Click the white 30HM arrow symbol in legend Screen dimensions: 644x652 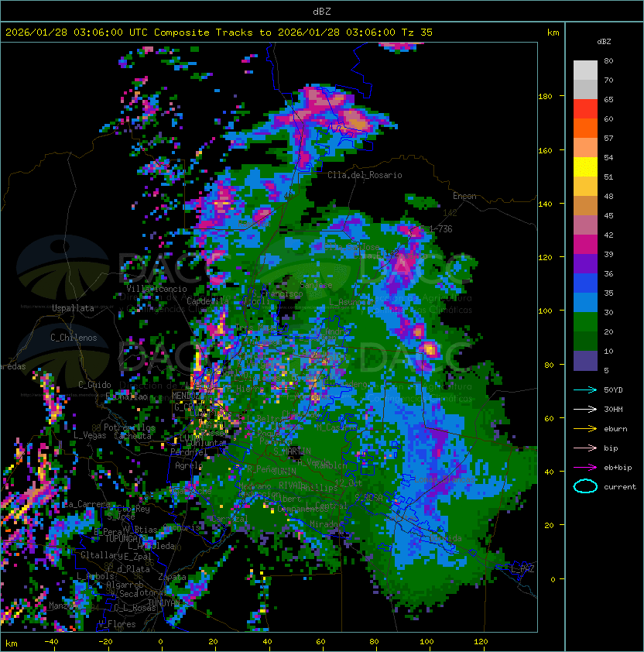tap(585, 409)
